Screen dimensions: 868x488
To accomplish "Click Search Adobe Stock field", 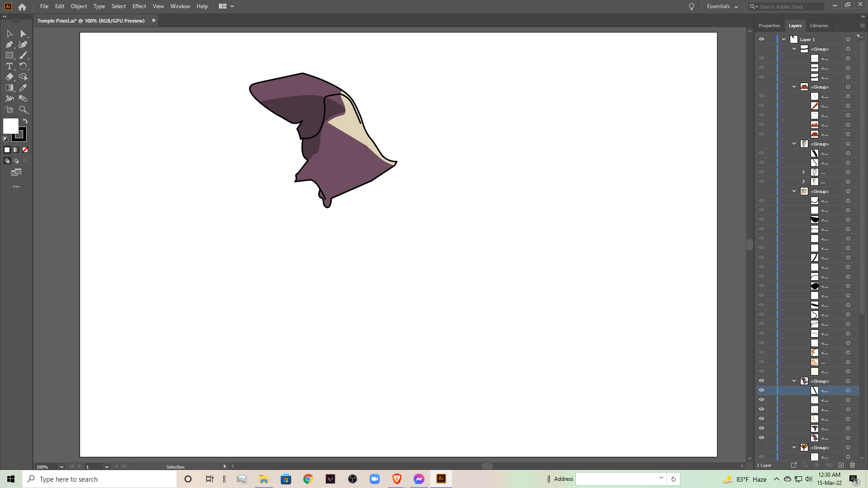I will (787, 7).
